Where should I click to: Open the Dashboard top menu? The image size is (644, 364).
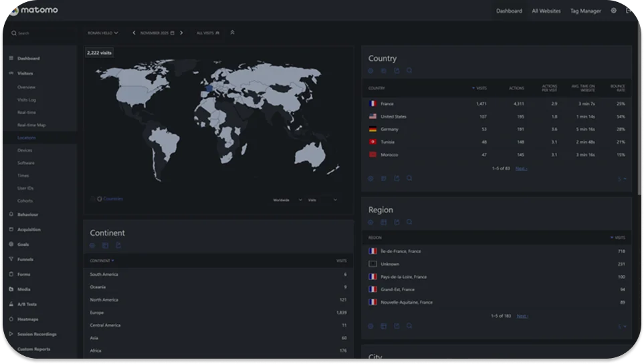[x=509, y=11]
